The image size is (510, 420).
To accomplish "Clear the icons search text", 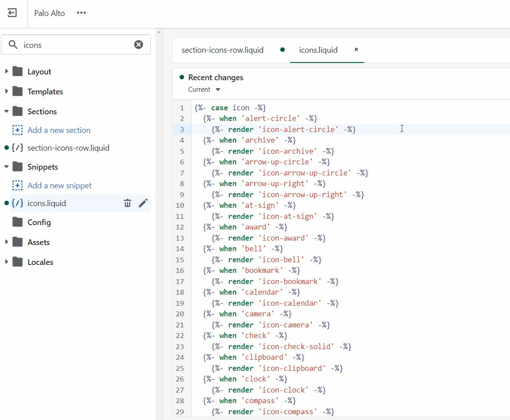I will [138, 44].
